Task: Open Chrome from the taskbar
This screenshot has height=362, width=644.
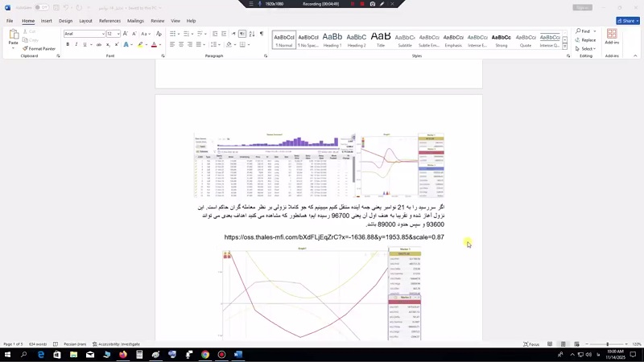Action: [205, 354]
